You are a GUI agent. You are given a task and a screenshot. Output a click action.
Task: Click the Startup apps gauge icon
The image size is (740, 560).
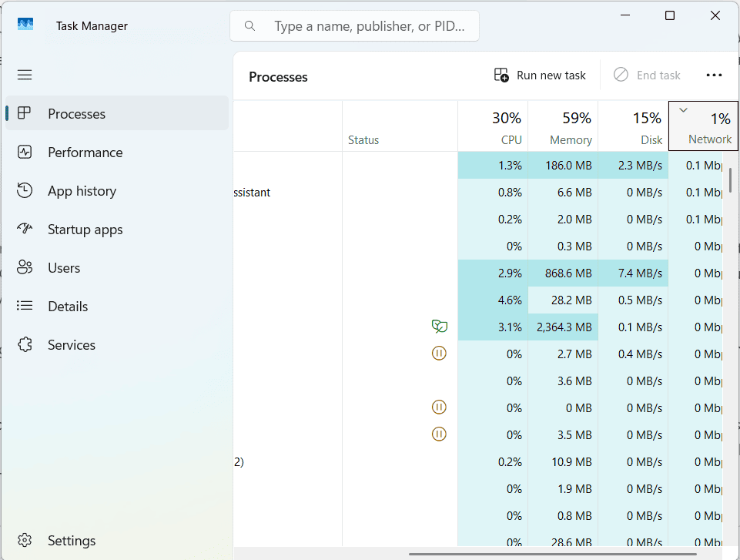click(25, 229)
